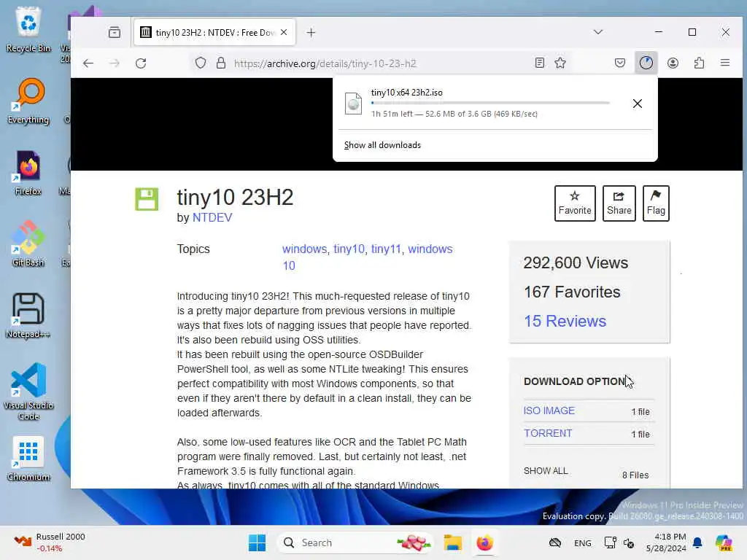Open the ENG language indicator
The height and width of the screenshot is (560, 747).
coord(583,542)
